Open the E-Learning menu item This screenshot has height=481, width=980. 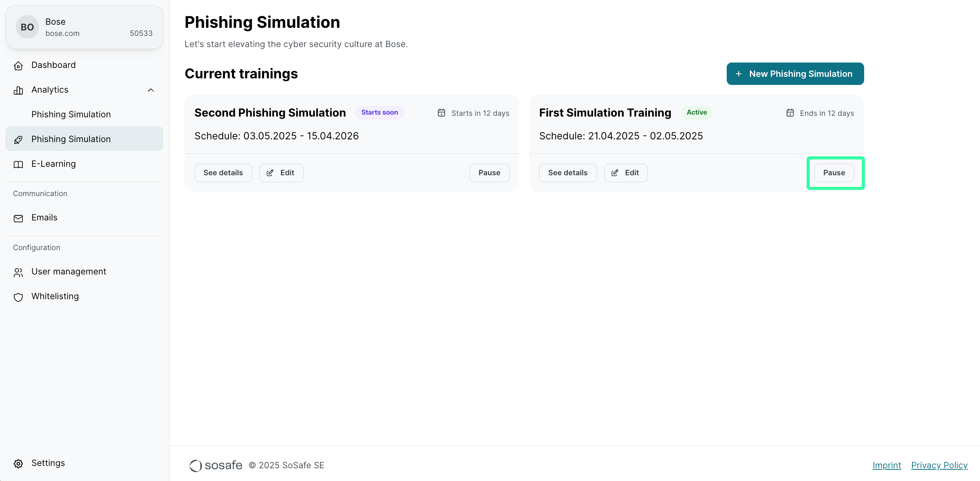click(x=53, y=164)
